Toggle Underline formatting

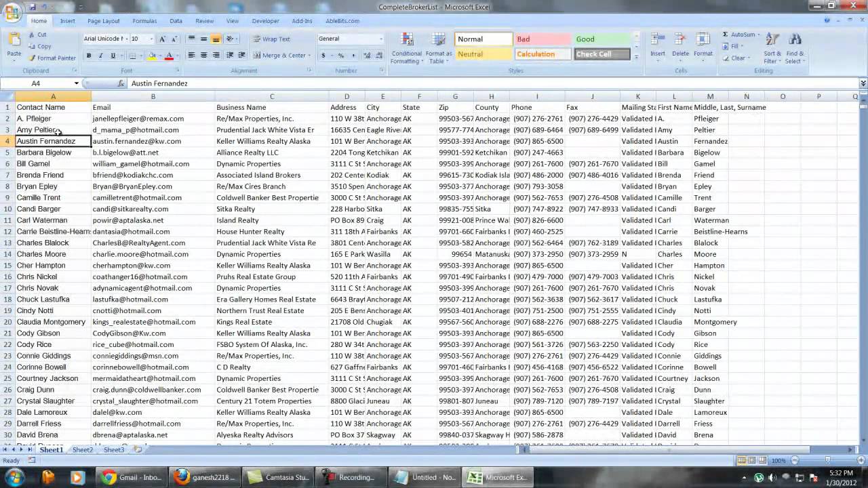pyautogui.click(x=113, y=56)
